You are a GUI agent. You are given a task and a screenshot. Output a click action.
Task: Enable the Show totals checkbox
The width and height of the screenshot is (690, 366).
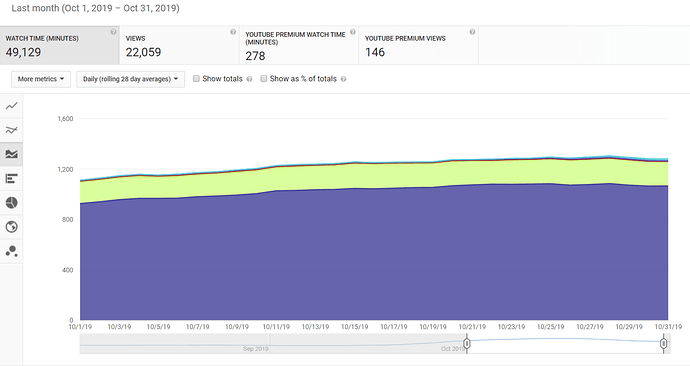coord(196,78)
